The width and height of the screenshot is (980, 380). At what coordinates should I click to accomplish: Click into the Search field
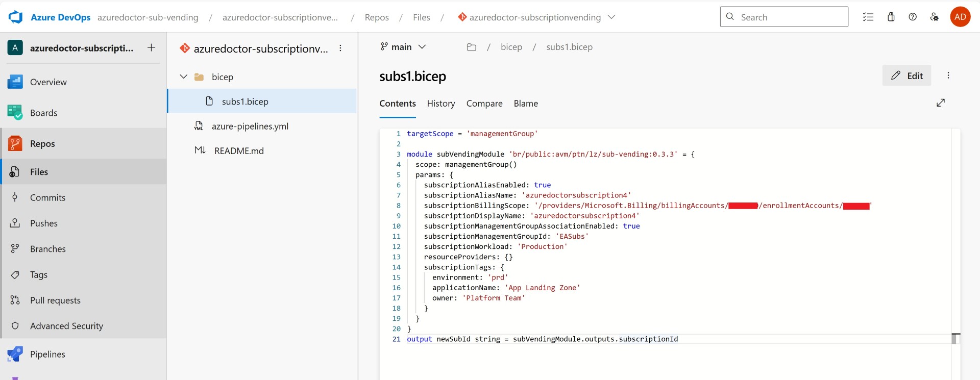click(784, 17)
